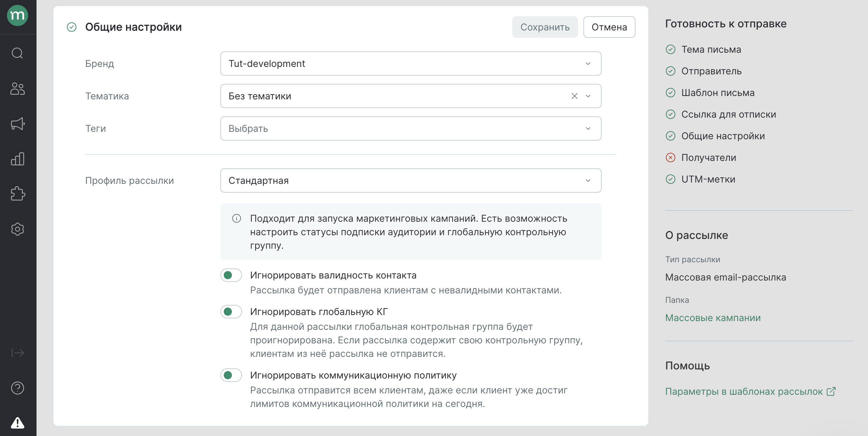
Task: Click the Отмена button
Action: 609,27
